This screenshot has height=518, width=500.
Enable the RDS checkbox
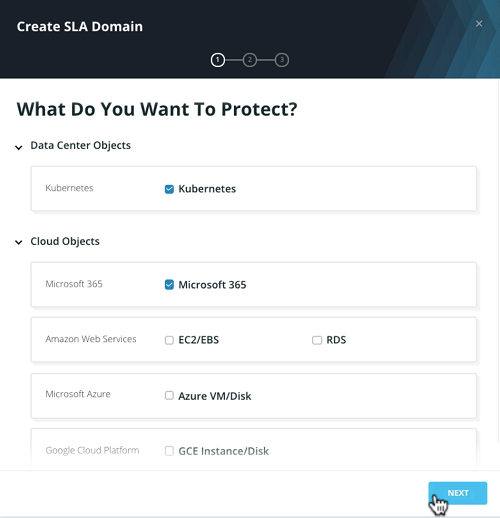(x=317, y=340)
